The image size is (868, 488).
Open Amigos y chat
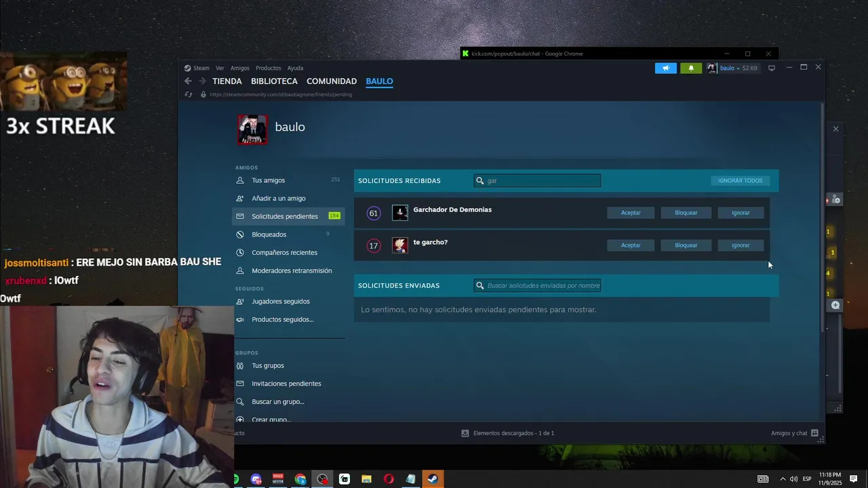click(x=795, y=433)
